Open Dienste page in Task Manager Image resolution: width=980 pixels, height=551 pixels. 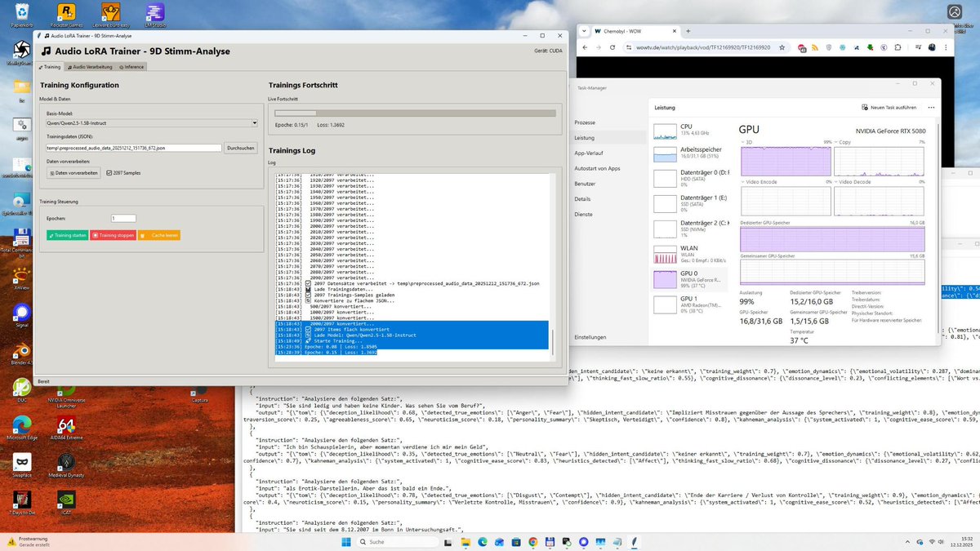click(x=584, y=214)
